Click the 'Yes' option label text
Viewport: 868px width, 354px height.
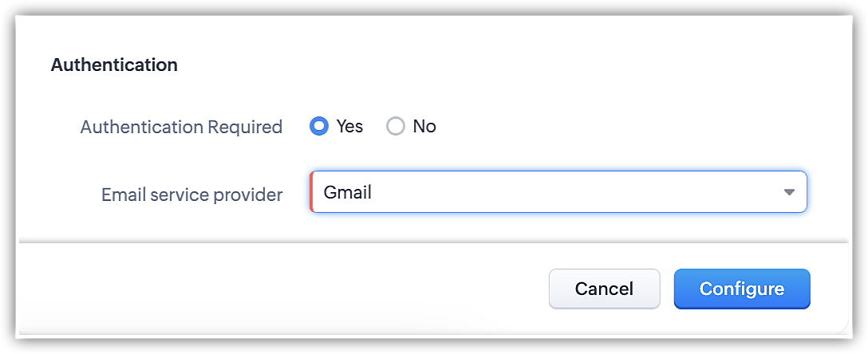[x=349, y=127]
